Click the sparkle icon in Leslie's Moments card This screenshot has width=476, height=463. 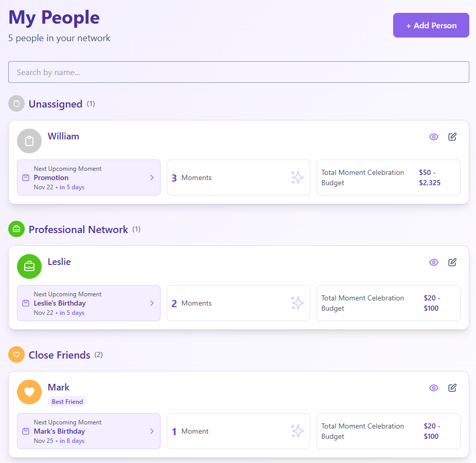[x=297, y=303]
